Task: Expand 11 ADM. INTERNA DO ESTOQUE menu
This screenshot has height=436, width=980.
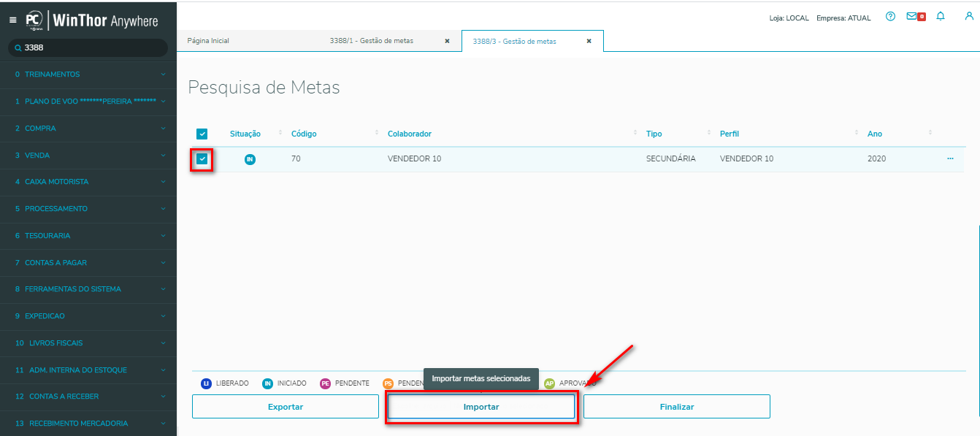Action: [88, 370]
